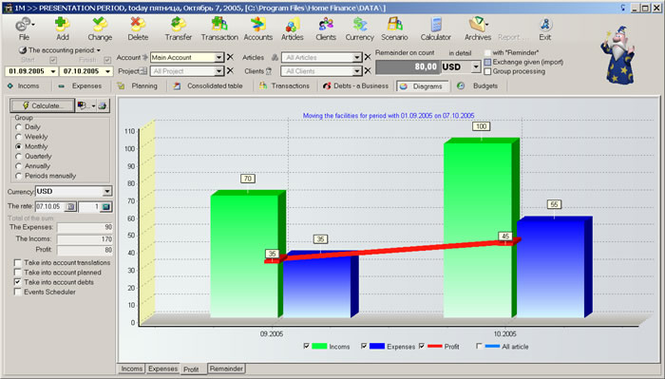Open the left panel Currency dropdown
The height and width of the screenshot is (379, 665).
tap(107, 192)
